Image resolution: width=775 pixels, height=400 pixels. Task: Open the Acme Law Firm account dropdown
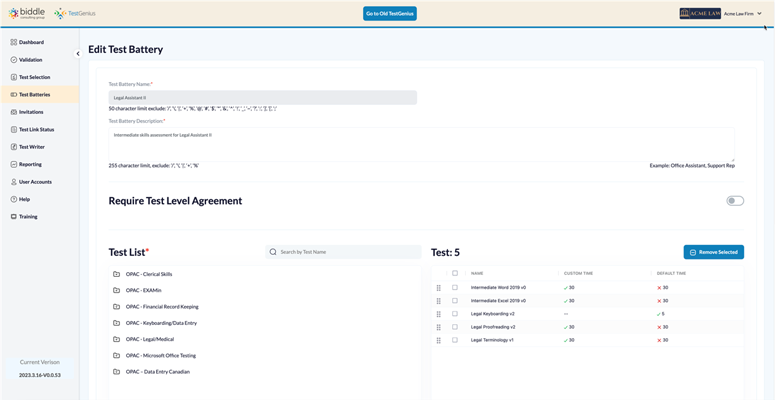pyautogui.click(x=743, y=14)
